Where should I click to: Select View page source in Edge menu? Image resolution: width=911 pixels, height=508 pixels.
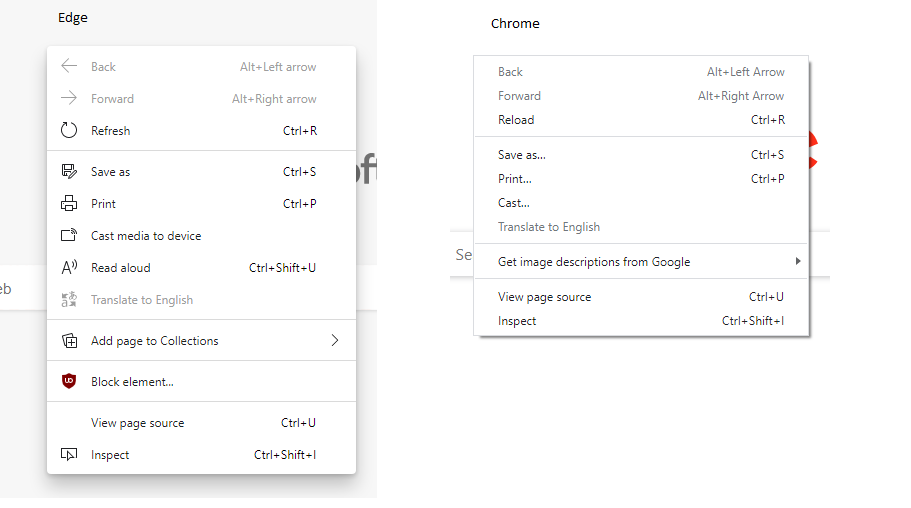pos(138,423)
